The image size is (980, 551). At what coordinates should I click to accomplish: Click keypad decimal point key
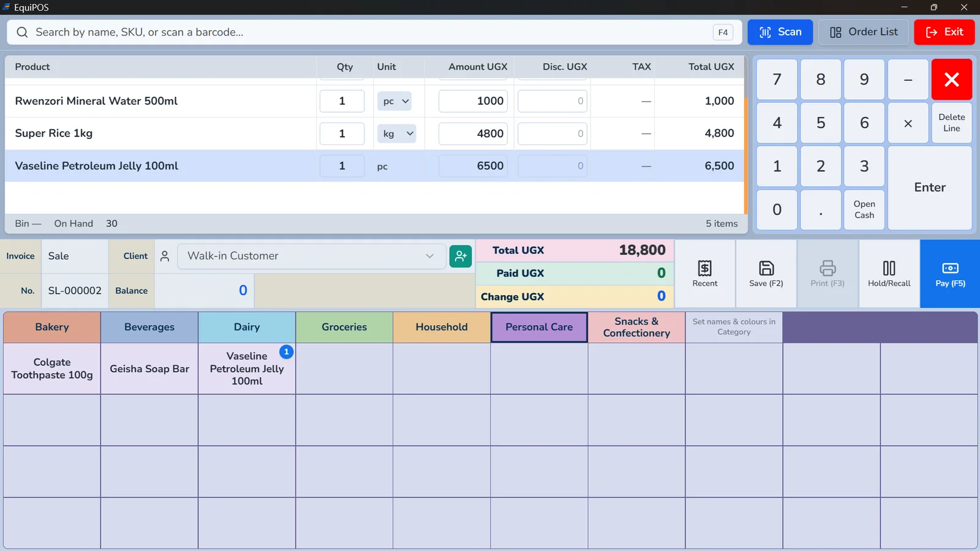point(821,209)
